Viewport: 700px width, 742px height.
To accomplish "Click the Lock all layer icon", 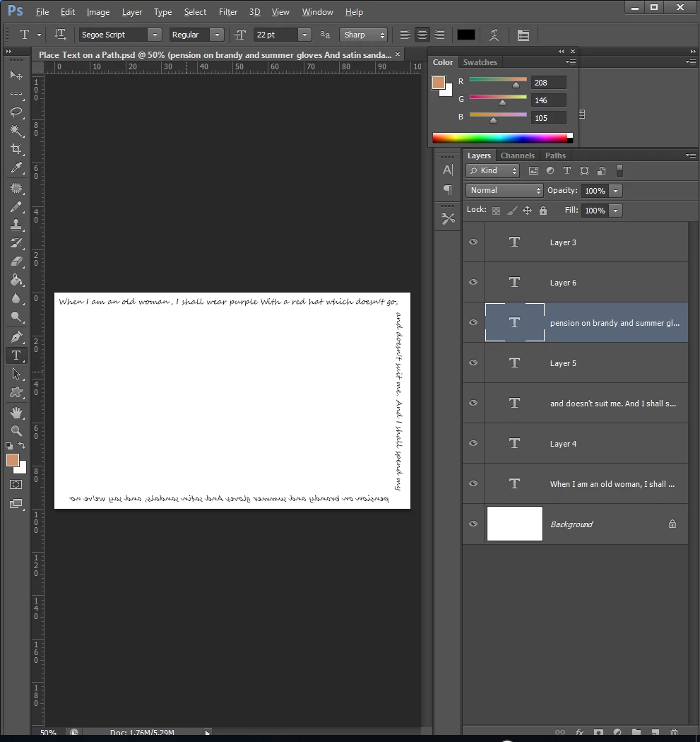I will click(x=543, y=211).
